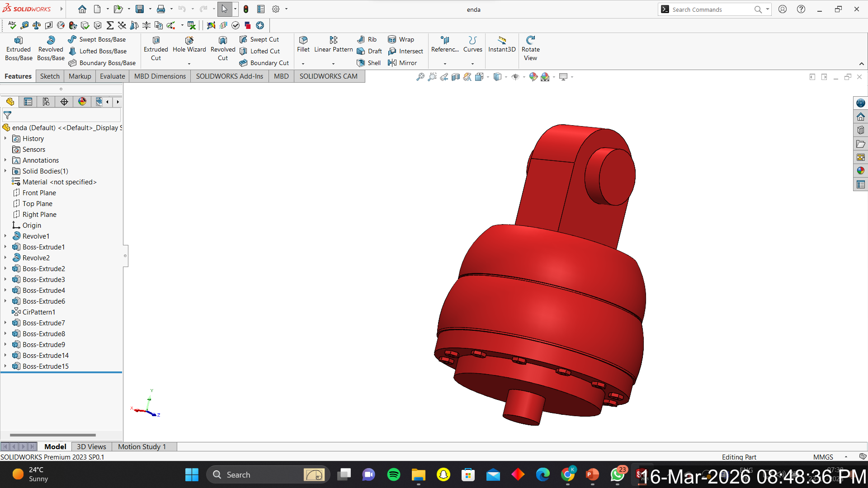Viewport: 868px width, 488px height.
Task: Toggle the Hide/Show Items eye icon
Action: (x=515, y=77)
